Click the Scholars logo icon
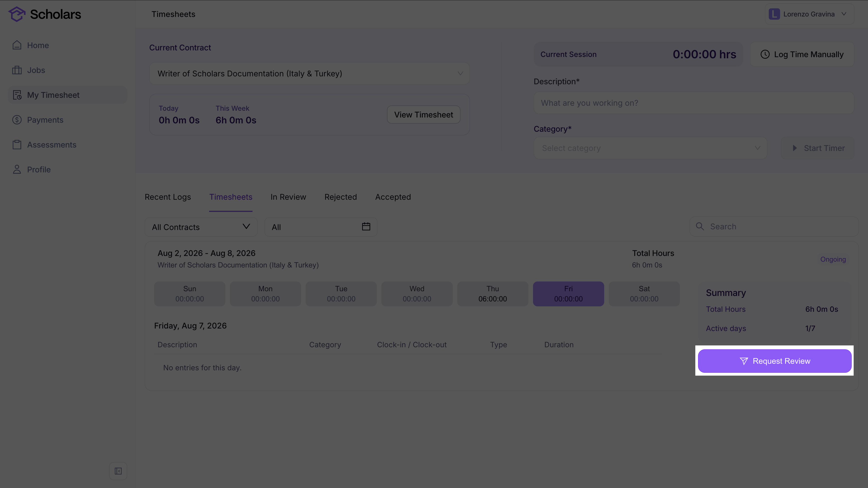 coord(17,14)
